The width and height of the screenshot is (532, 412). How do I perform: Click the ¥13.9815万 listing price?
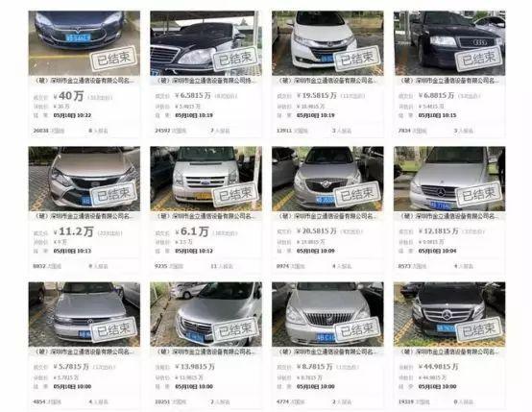[x=195, y=367]
